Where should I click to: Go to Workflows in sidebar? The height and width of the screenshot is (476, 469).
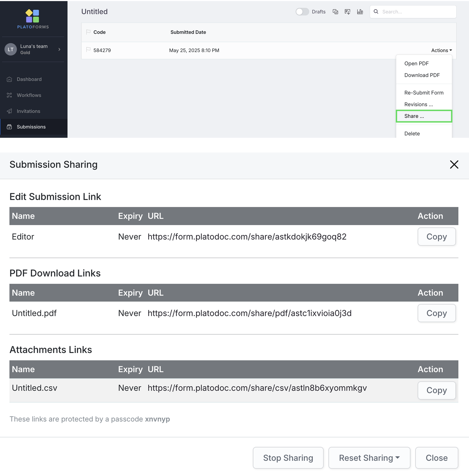29,95
